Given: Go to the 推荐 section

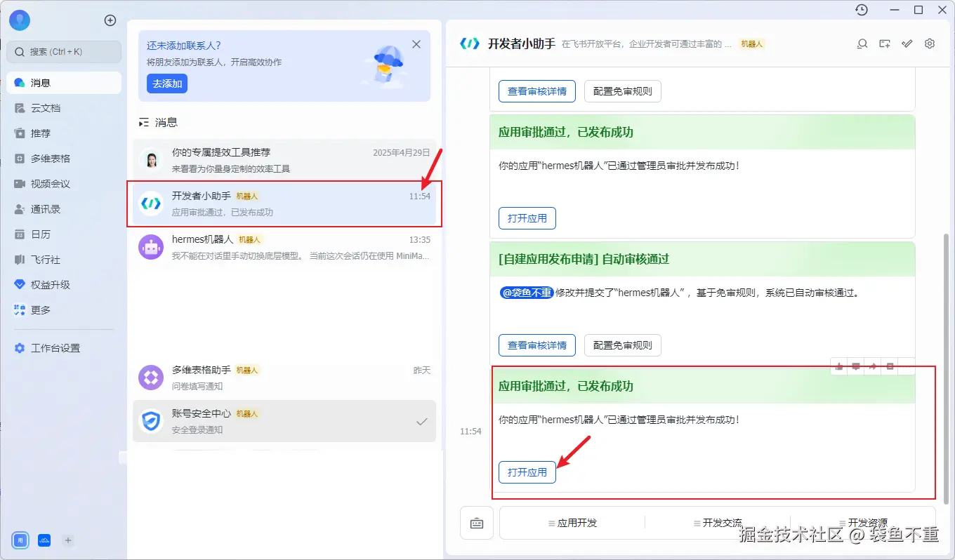Looking at the screenshot, I should [64, 133].
